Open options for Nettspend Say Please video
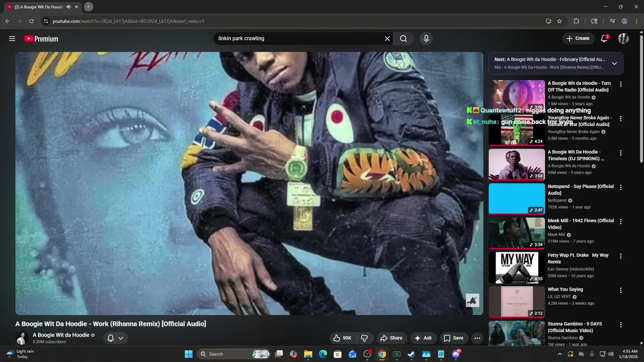 click(620, 188)
